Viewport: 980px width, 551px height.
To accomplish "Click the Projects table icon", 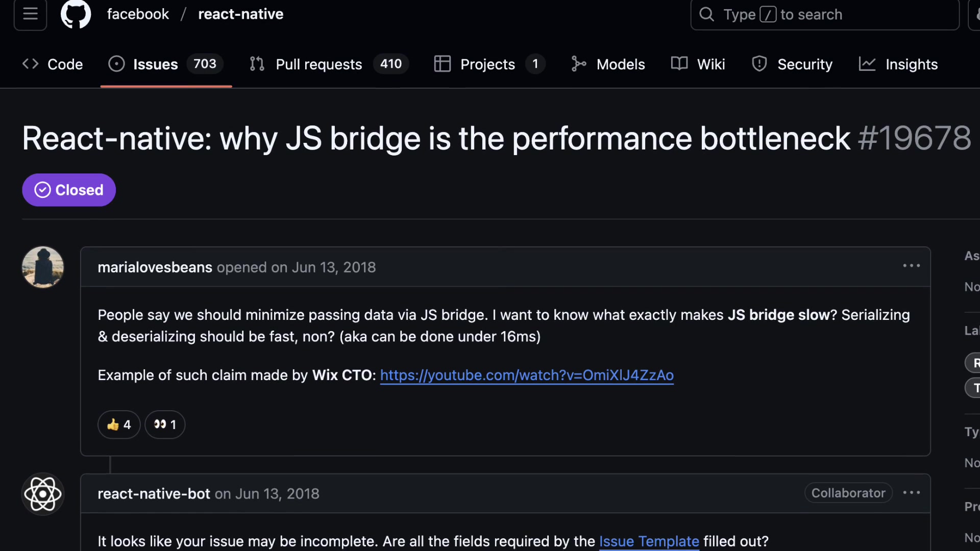I will 443,64.
